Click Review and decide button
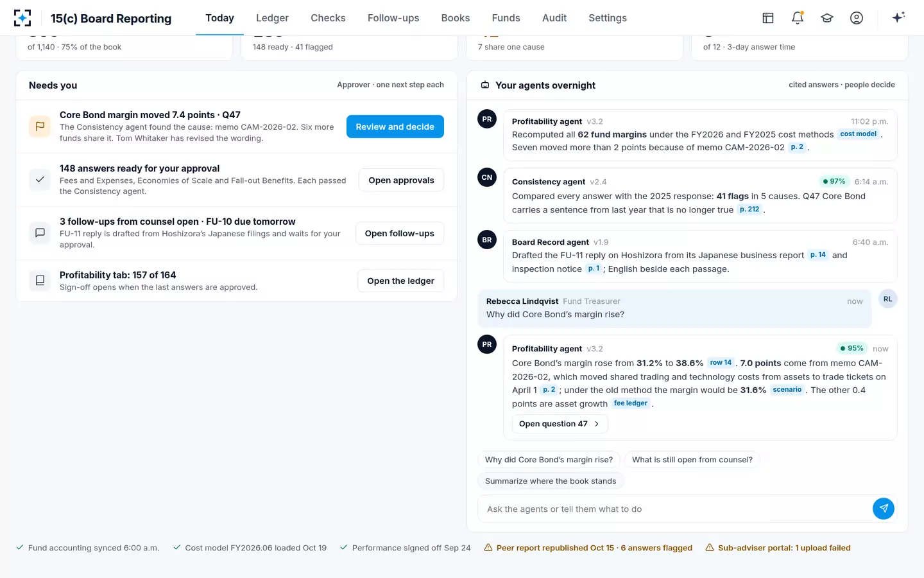This screenshot has height=578, width=924. point(395,127)
